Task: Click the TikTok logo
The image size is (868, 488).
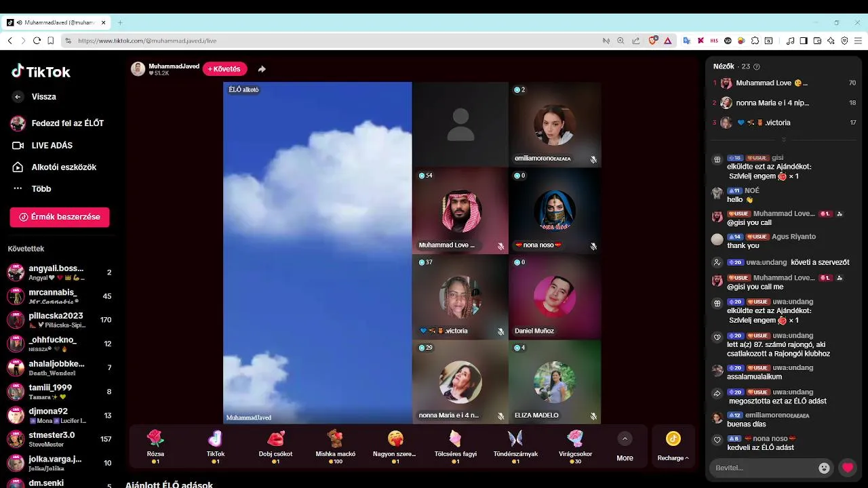Action: click(x=41, y=72)
